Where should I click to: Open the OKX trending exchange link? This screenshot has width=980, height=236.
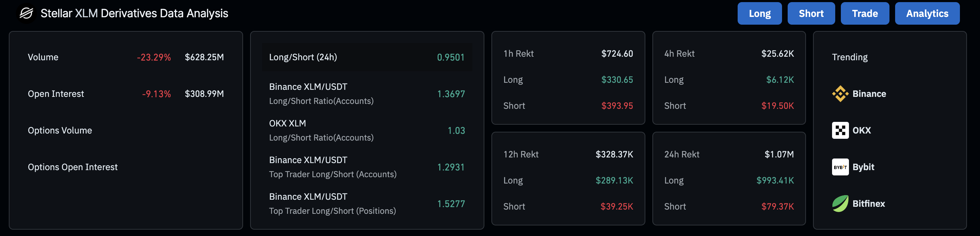pos(861,130)
